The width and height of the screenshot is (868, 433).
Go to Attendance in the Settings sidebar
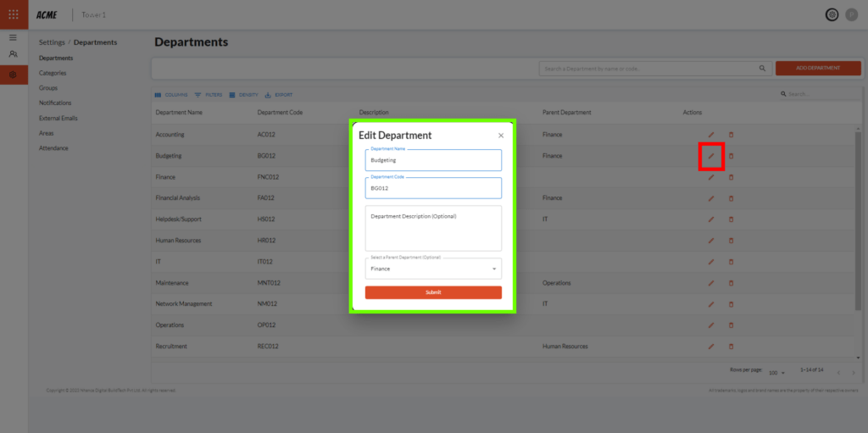(53, 147)
